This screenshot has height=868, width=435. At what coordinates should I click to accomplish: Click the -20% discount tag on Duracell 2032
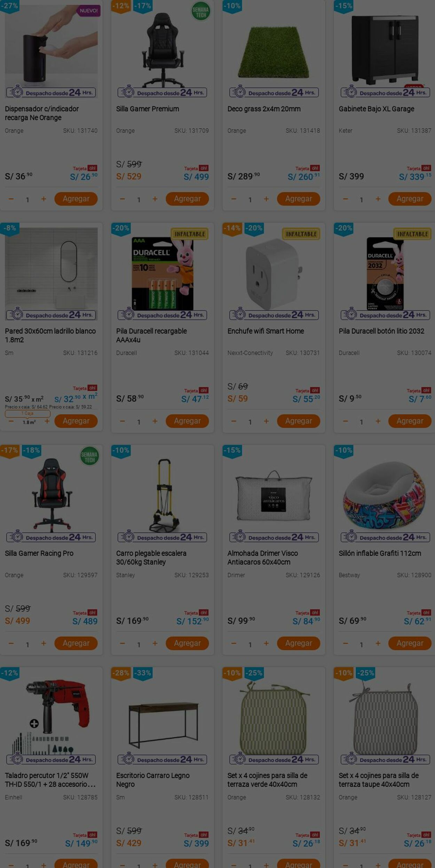[343, 229]
